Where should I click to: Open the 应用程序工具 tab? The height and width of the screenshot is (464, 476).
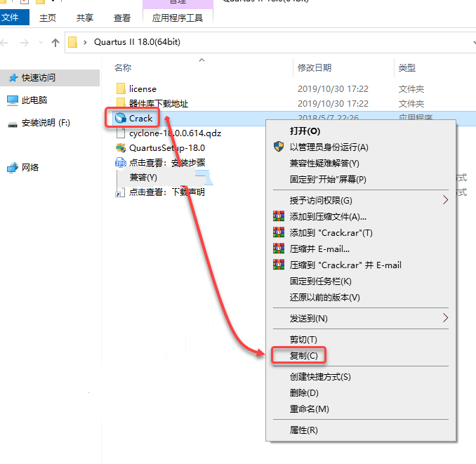178,18
